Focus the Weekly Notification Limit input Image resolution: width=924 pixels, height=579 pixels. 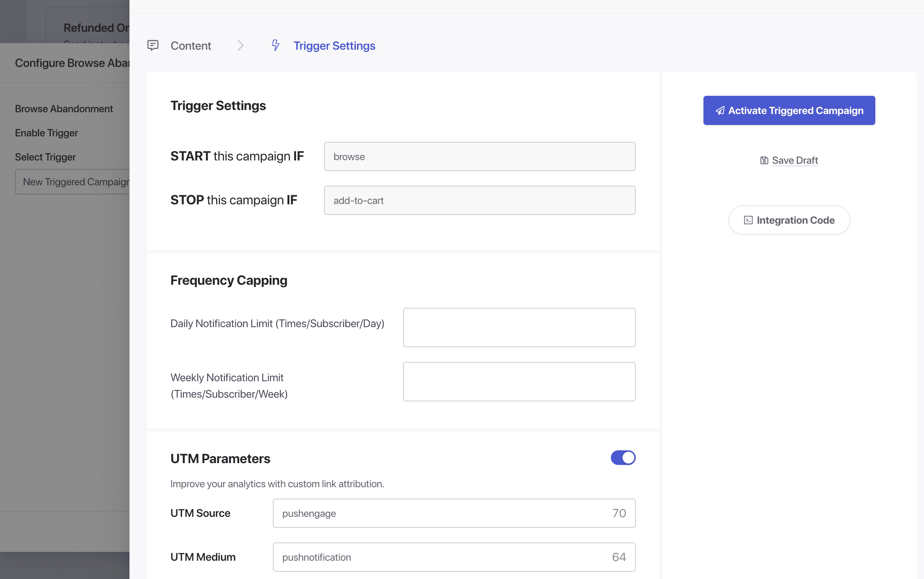[x=519, y=381]
